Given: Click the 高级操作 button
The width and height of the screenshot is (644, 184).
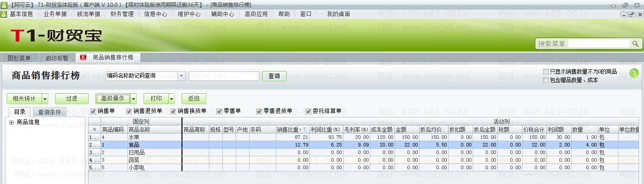Looking at the screenshot, I should (x=113, y=99).
